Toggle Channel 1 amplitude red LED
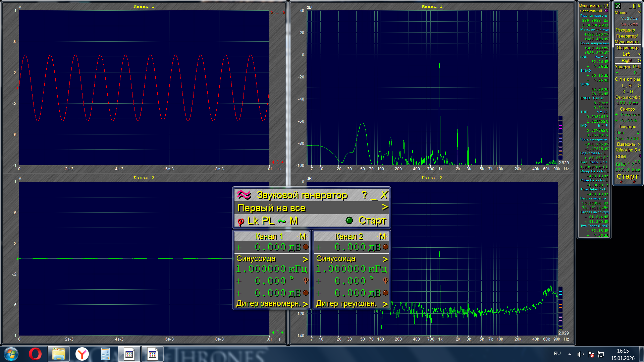 pos(306,247)
